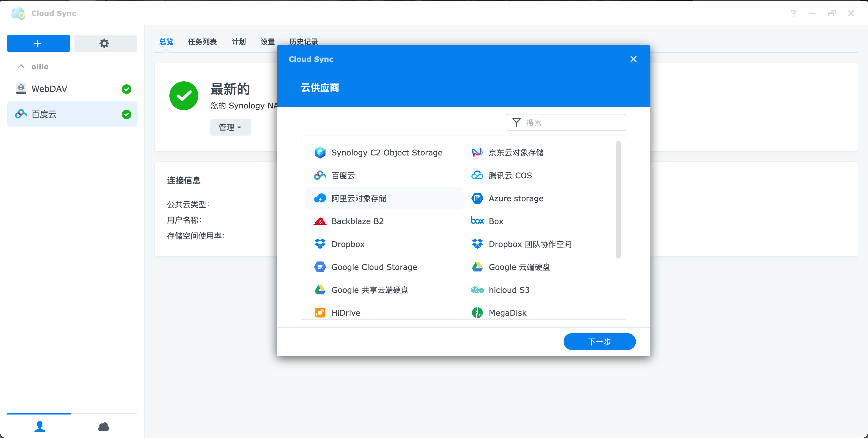The width and height of the screenshot is (868, 438).
Task: Click the filter funnel icon in search box
Action: click(516, 123)
